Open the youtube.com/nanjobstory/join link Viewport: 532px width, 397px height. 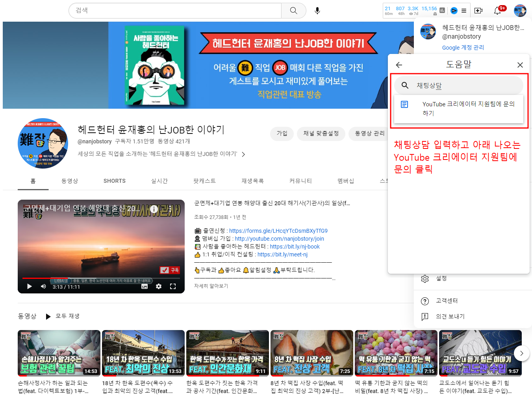(280, 239)
